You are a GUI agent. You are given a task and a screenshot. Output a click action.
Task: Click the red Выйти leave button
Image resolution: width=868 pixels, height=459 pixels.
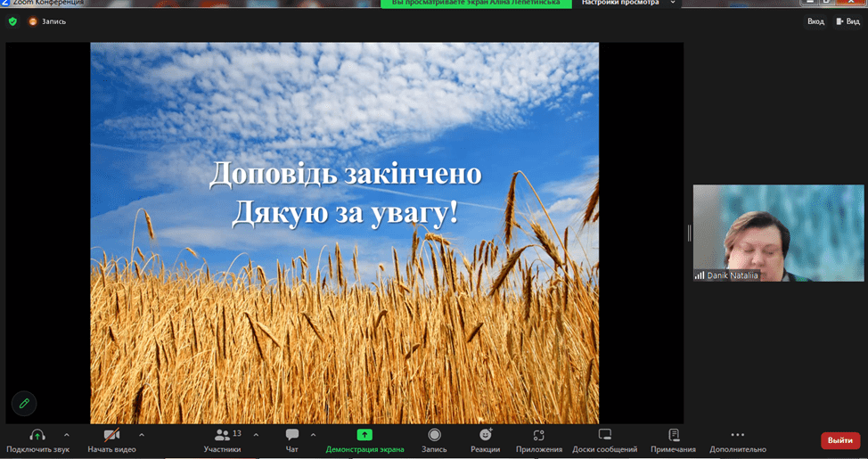(x=839, y=440)
